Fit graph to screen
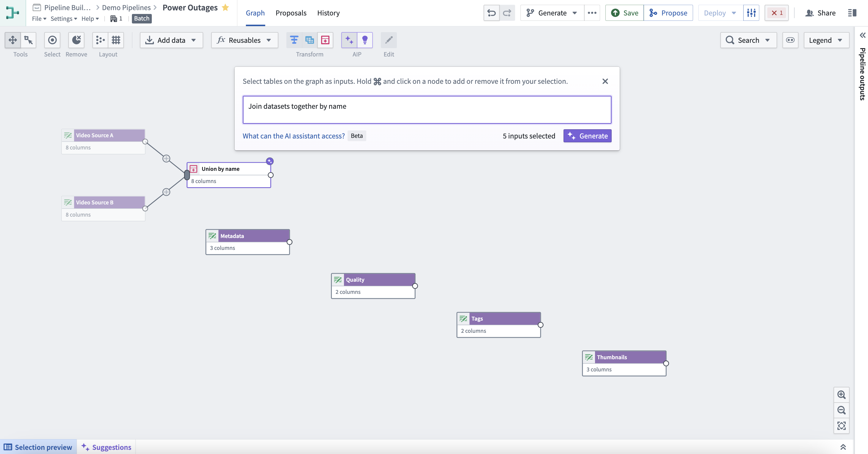This screenshot has height=454, width=868. 842,426
